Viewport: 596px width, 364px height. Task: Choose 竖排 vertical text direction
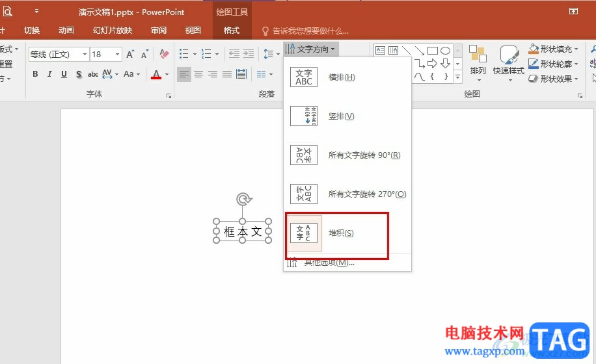[x=347, y=116]
